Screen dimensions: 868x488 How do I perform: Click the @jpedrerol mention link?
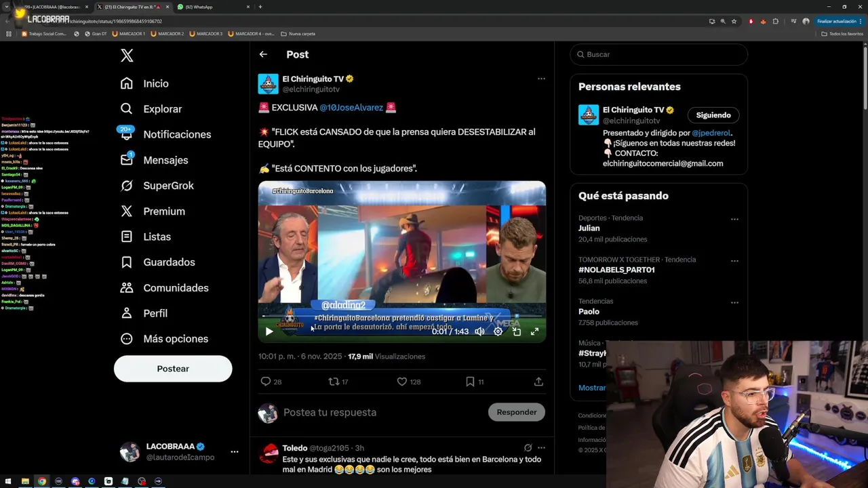click(711, 133)
